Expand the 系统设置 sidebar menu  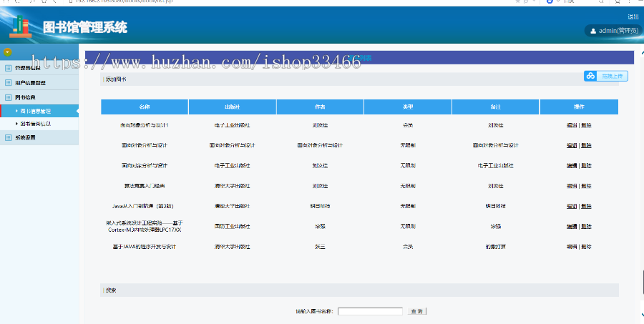pyautogui.click(x=39, y=137)
